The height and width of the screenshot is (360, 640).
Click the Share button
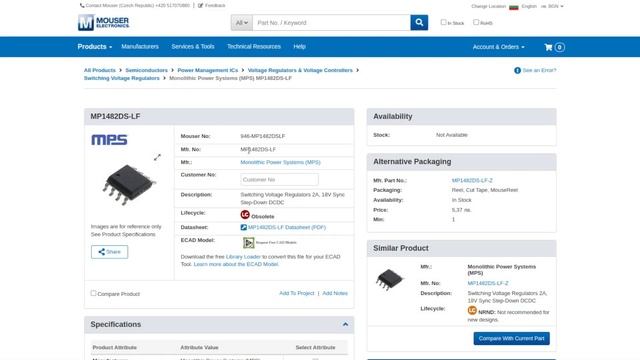[x=109, y=252]
